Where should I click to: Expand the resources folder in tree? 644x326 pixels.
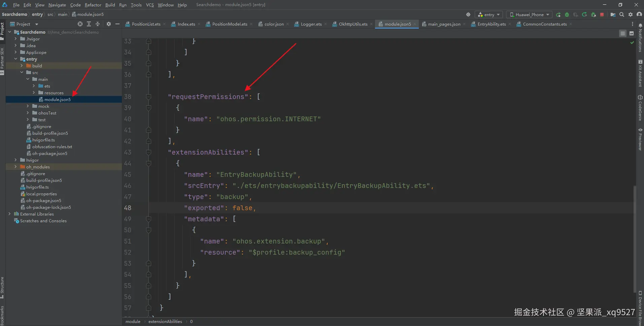[34, 93]
